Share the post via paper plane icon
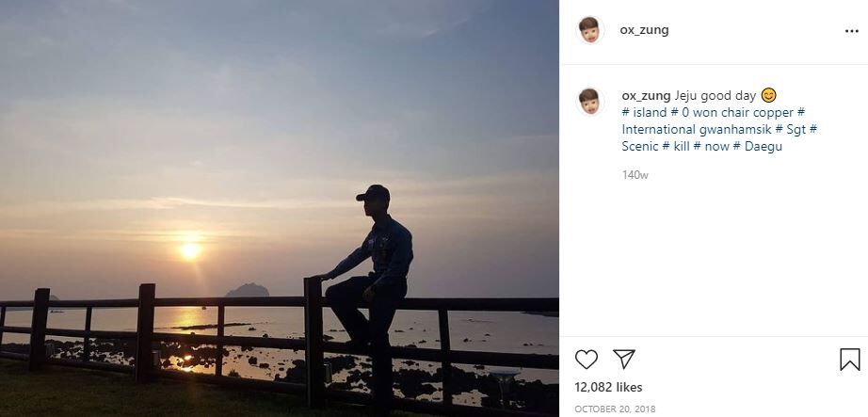Screen dimensions: 868x417 tap(624, 359)
